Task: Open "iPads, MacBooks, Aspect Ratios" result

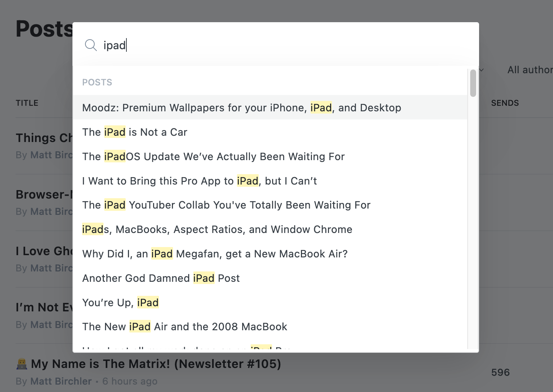Action: (x=270, y=229)
